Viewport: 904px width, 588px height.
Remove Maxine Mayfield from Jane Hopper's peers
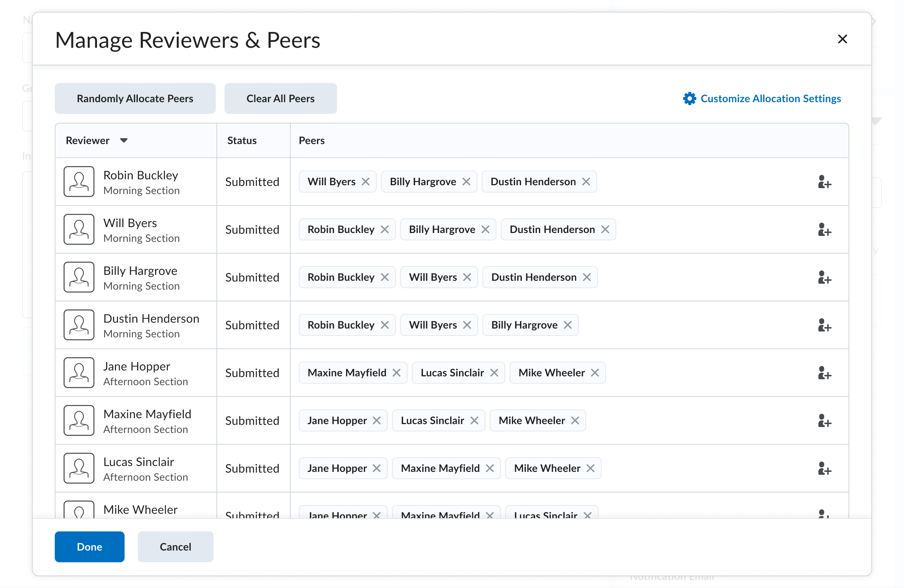[397, 373]
